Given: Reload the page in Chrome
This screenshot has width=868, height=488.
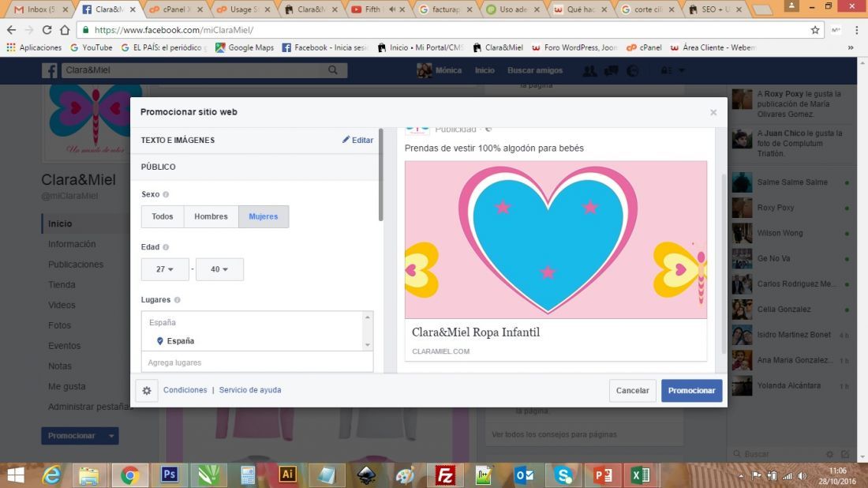Looking at the screenshot, I should (x=47, y=30).
